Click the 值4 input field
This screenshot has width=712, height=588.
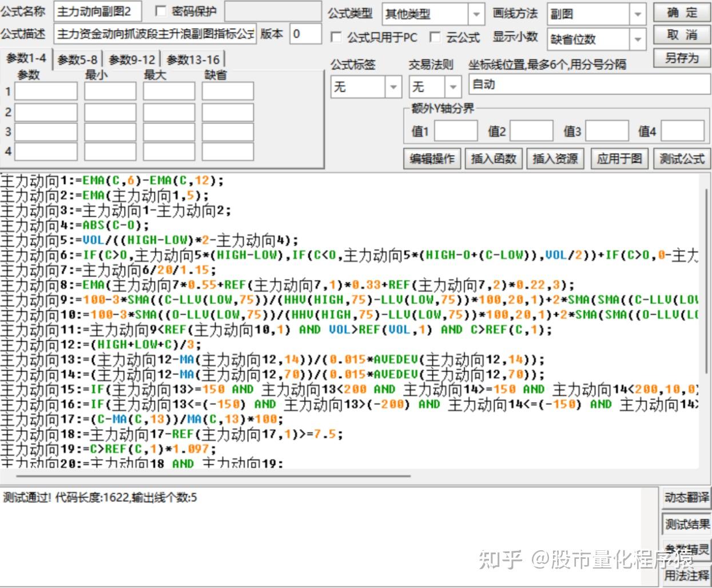[682, 131]
